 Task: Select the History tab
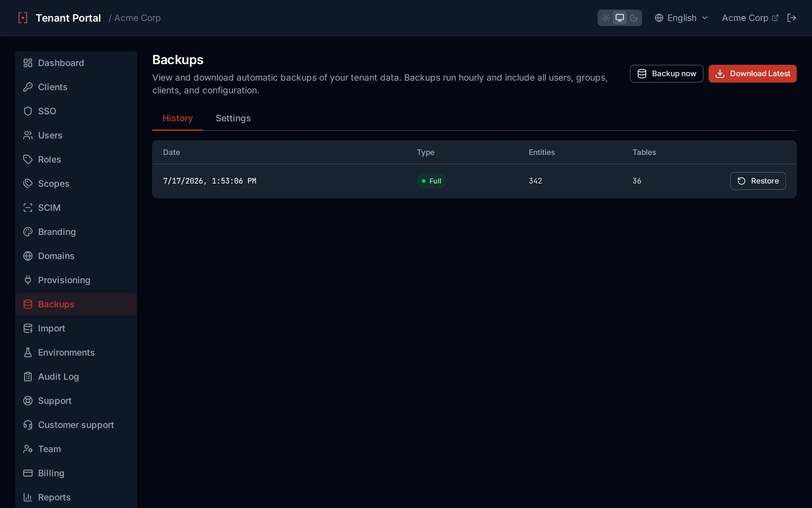178,118
